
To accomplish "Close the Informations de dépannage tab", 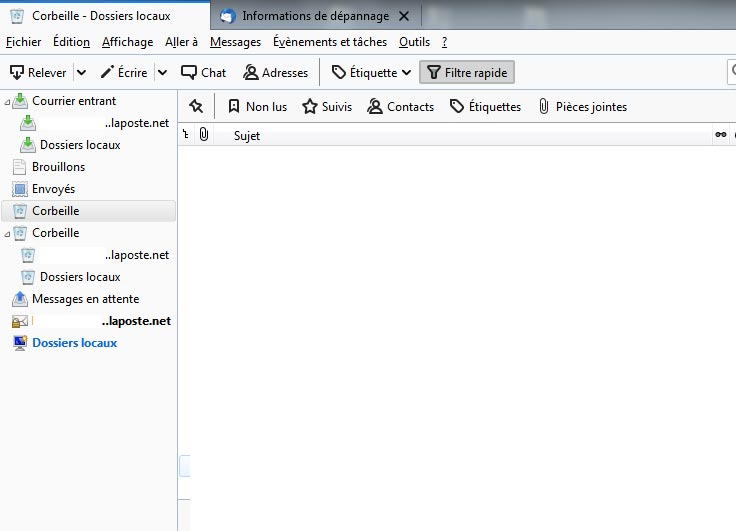I will (x=404, y=16).
